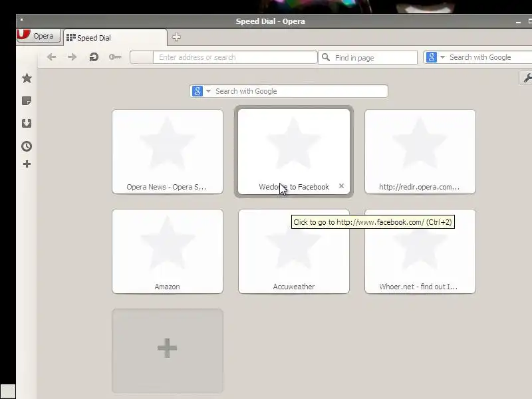Open the Whoer.net speed dial
Screen dimensions: 532x399
420,251
